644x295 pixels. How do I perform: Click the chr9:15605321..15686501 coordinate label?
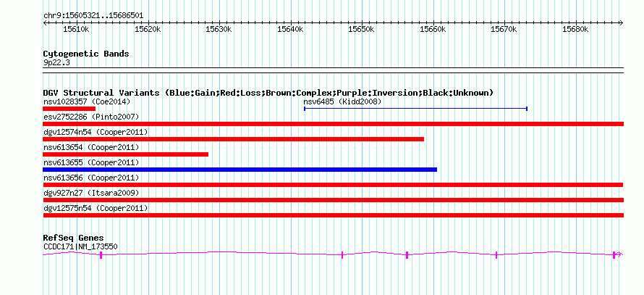coord(93,16)
